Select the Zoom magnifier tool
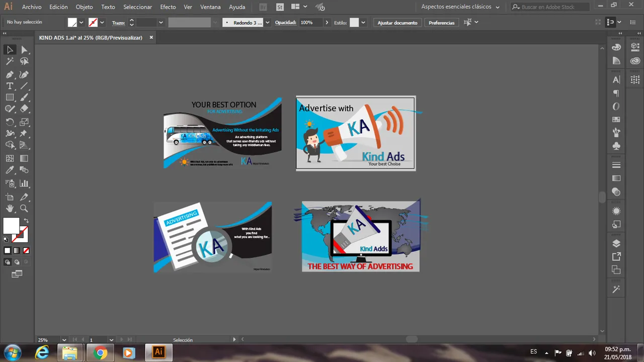This screenshot has width=644, height=362. click(24, 208)
